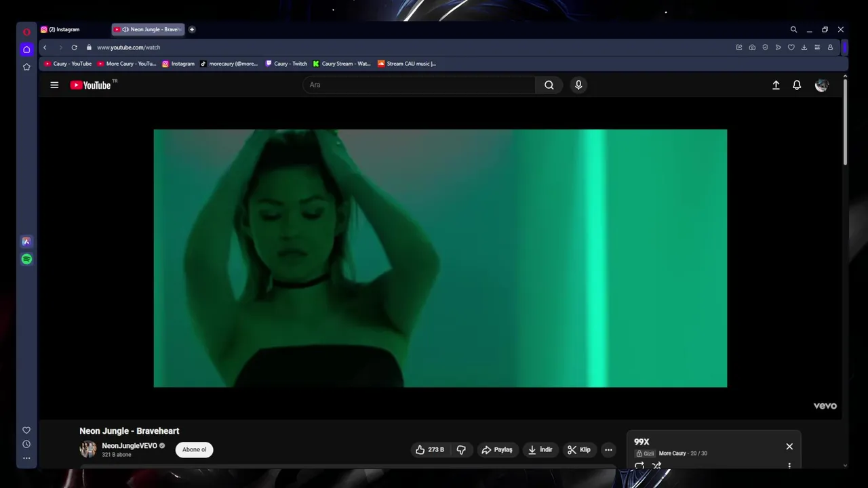The image size is (868, 488).
Task: Open snapshot camera icon in address bar
Action: [752, 47]
